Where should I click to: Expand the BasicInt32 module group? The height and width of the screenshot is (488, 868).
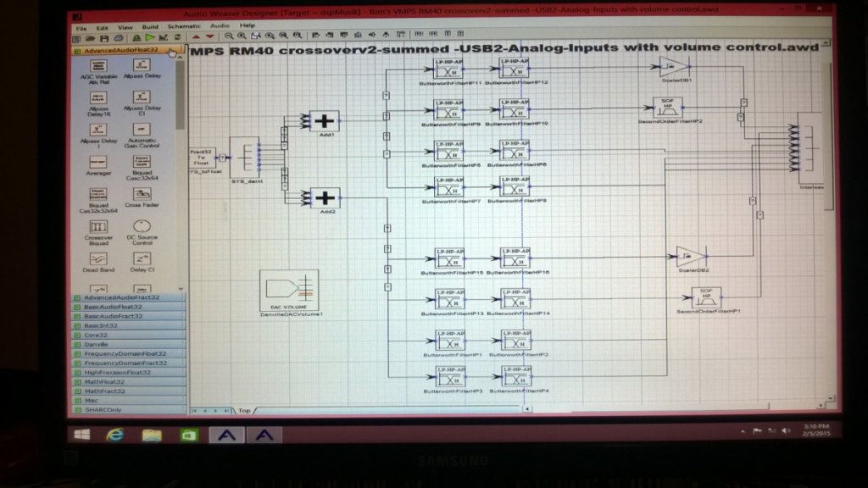(x=129, y=325)
